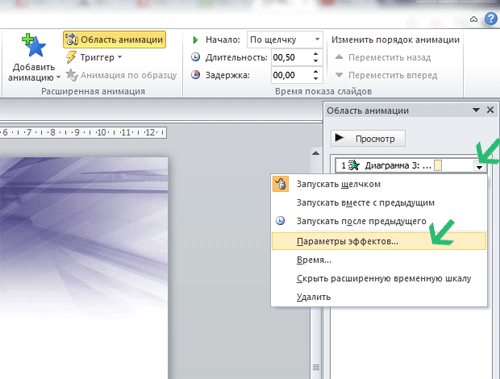Choose Удалить from the context menu
The height and width of the screenshot is (379, 500).
pos(379,297)
